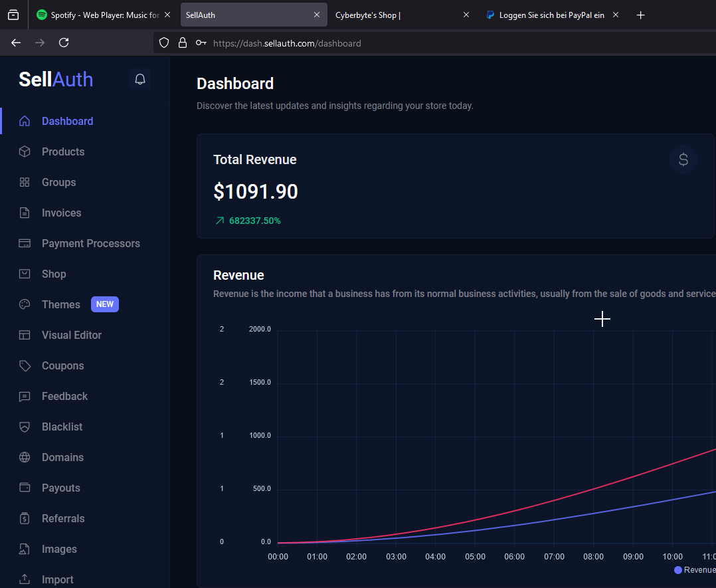This screenshot has height=588, width=716.
Task: Close the PayPal login tab
Action: coord(616,15)
